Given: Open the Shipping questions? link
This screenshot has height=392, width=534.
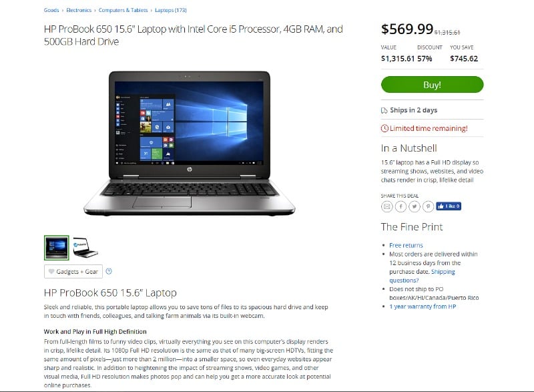Looking at the screenshot, I should coord(423,276).
